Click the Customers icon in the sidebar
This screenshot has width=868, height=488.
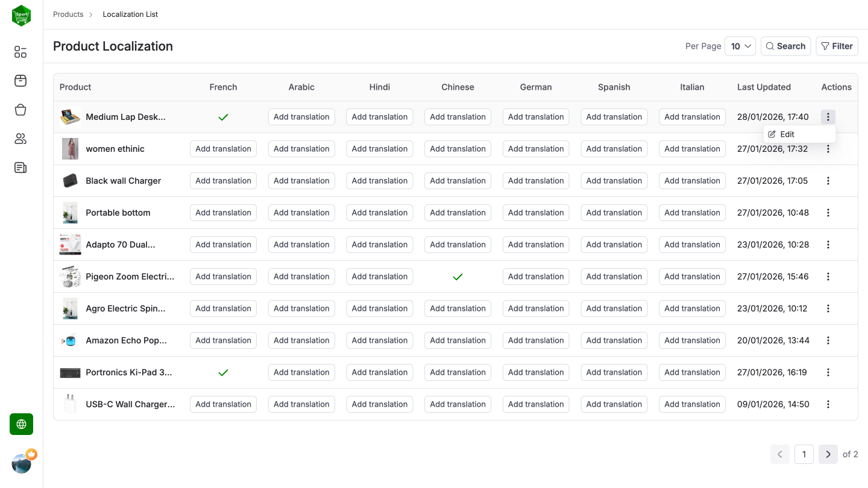tap(20, 139)
